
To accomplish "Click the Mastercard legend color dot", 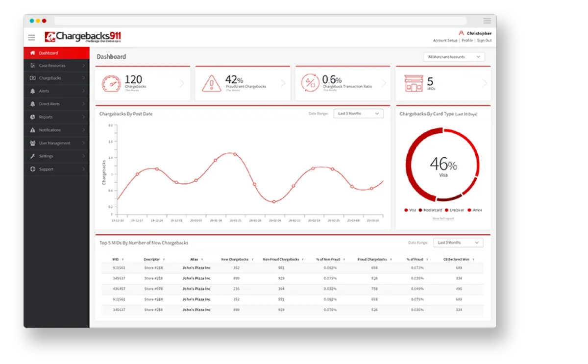I will click(x=420, y=210).
